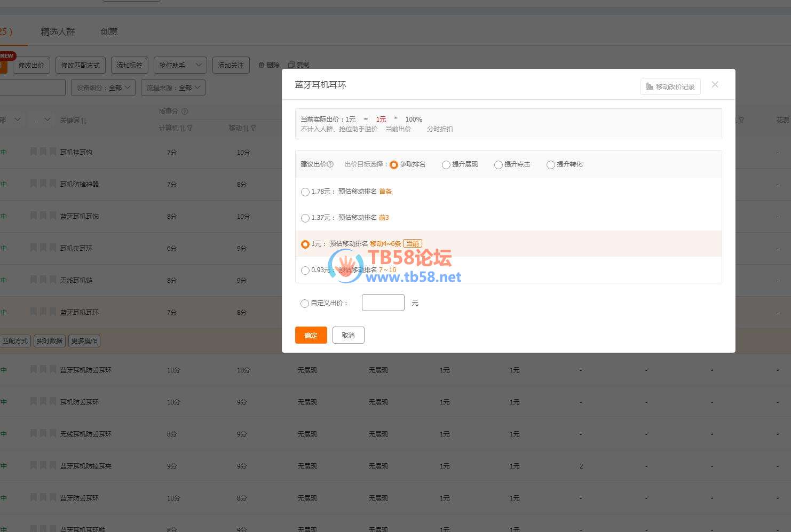
Task: Click the 修改匹配方式 button
Action: (x=80, y=65)
